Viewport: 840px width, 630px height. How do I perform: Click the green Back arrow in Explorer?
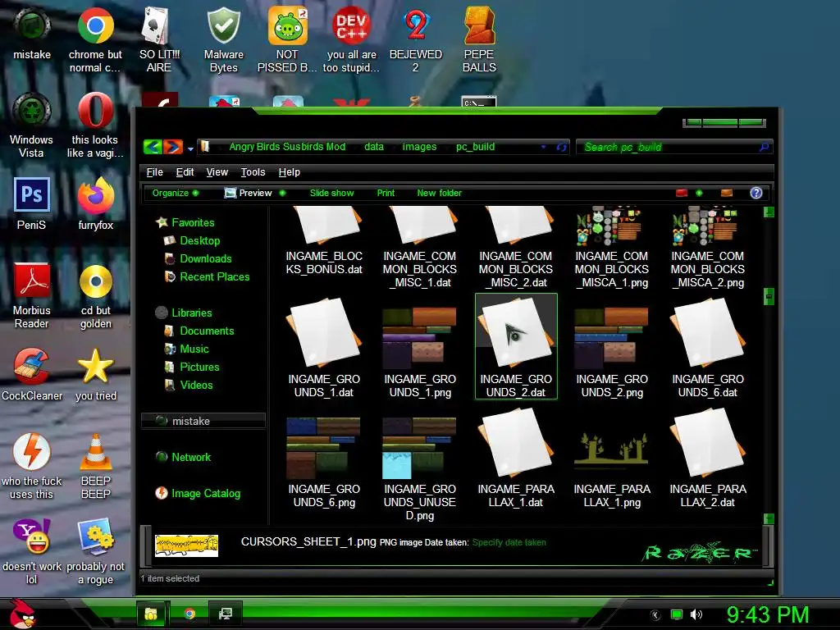153,146
